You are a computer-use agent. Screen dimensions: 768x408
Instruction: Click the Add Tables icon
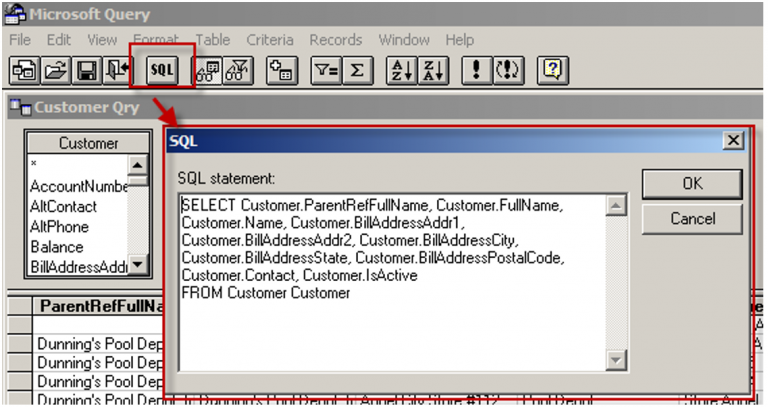pyautogui.click(x=283, y=70)
